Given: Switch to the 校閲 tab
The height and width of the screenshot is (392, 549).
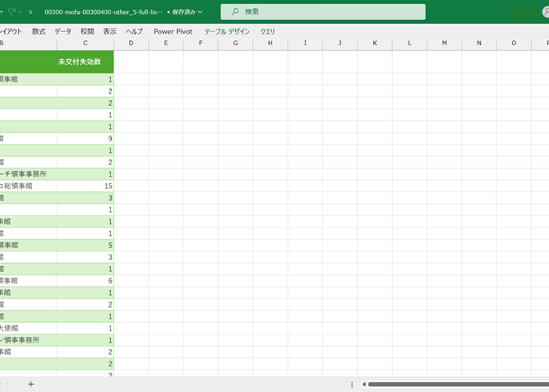Looking at the screenshot, I should (x=87, y=31).
